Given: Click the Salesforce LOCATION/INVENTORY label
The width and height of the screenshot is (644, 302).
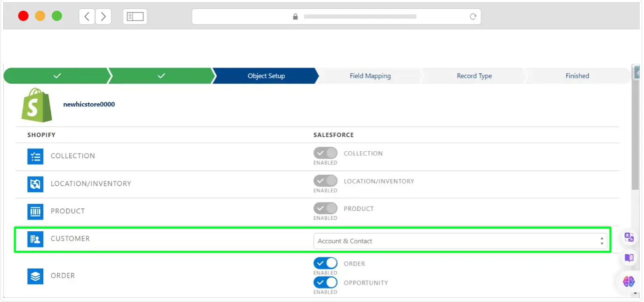Looking at the screenshot, I should point(379,181).
